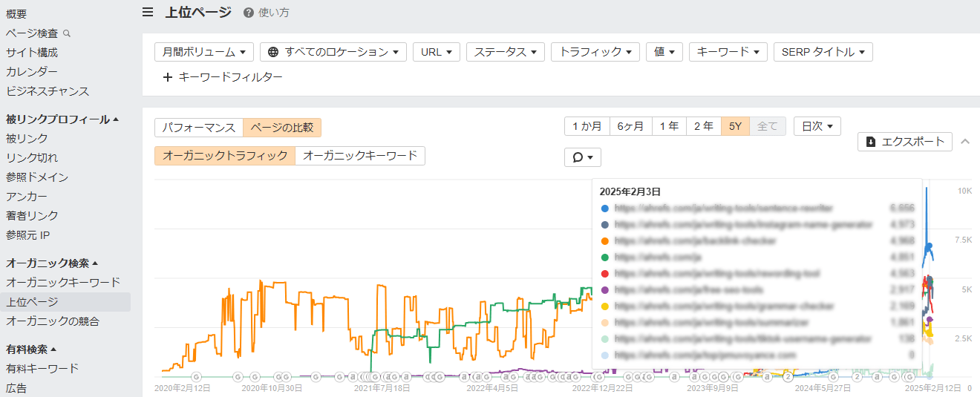Image resolution: width=980 pixels, height=397 pixels.
Task: Go to 著者リンク report
Action: pos(32,216)
